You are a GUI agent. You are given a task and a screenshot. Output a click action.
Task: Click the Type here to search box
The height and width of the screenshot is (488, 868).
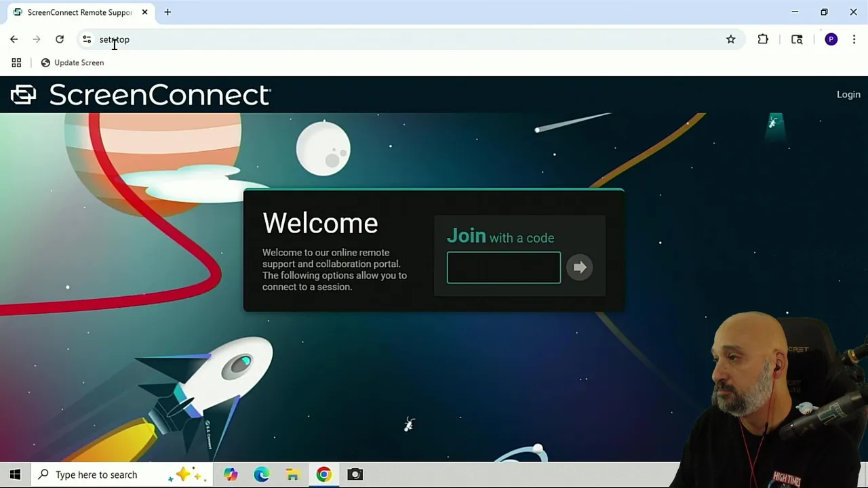pos(122,474)
